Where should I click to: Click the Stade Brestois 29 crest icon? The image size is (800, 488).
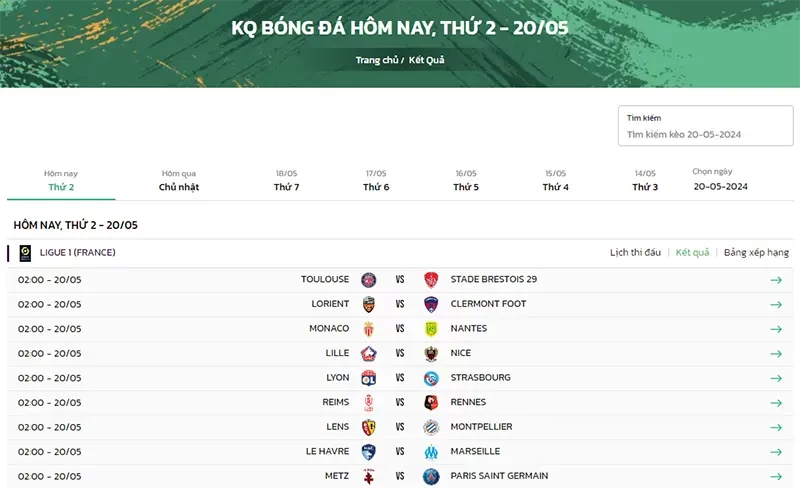pyautogui.click(x=431, y=280)
